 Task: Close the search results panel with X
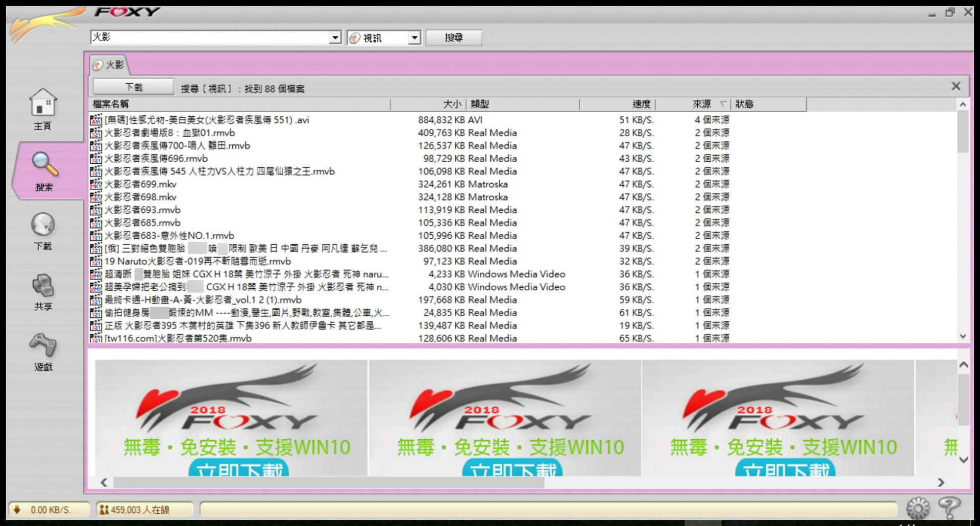(x=956, y=86)
